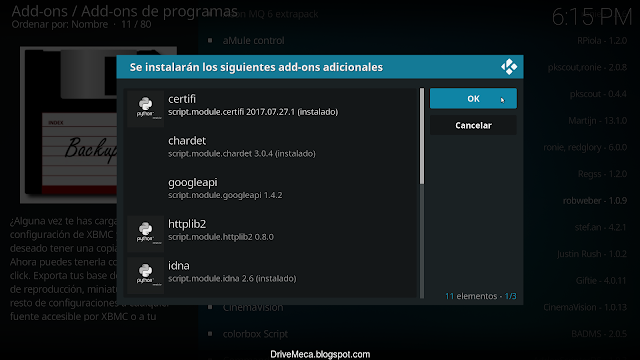Click the 6:15 PM clock
This screenshot has height=360, width=640.
(x=592, y=17)
